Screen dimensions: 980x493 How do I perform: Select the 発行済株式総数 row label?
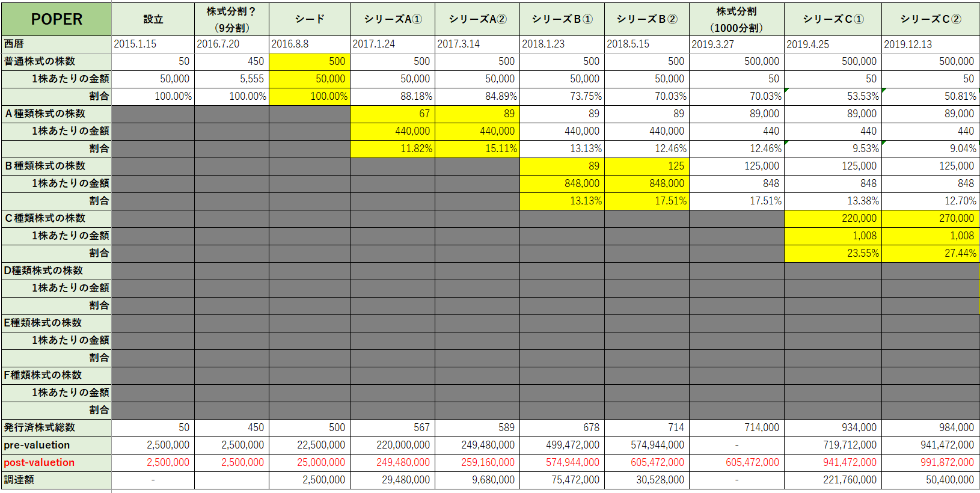coord(57,427)
